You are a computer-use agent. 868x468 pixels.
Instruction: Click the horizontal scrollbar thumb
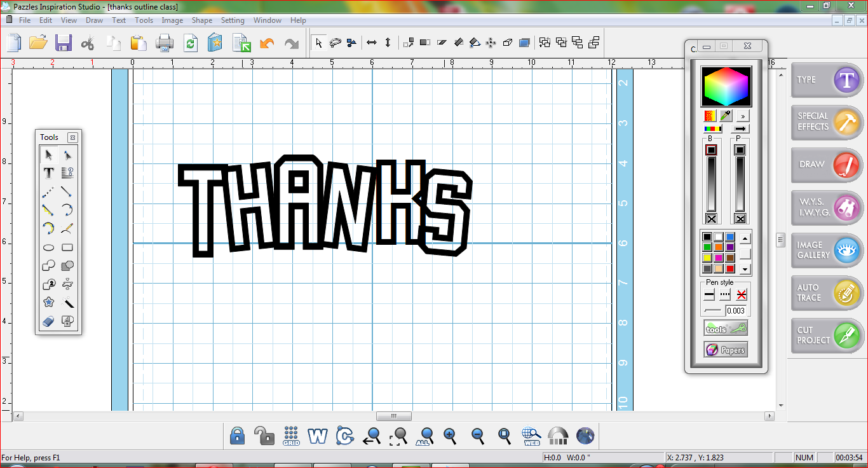tap(394, 416)
